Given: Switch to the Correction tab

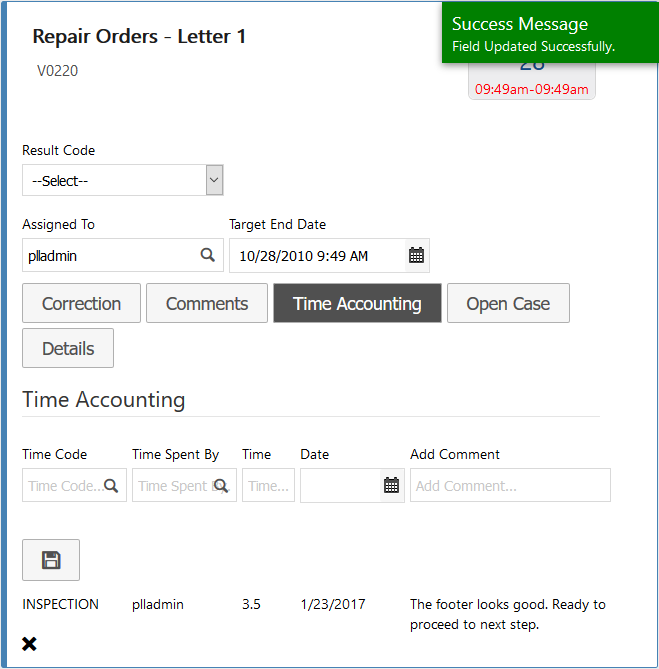Looking at the screenshot, I should click(x=81, y=303).
